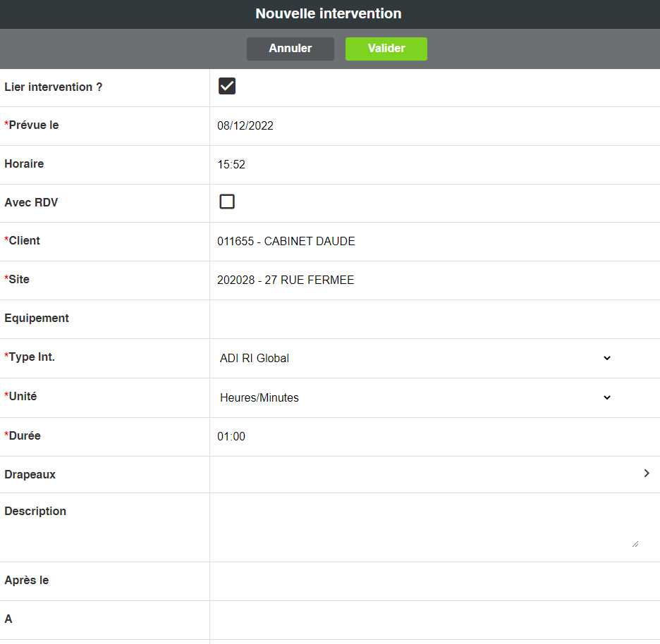Click the Unité dropdown arrow icon

[x=607, y=397]
